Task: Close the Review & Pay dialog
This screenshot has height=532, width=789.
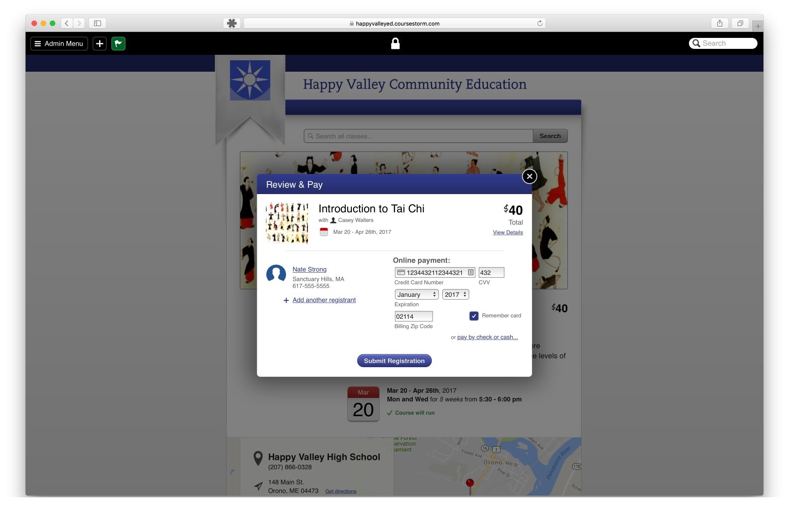Action: click(x=529, y=176)
